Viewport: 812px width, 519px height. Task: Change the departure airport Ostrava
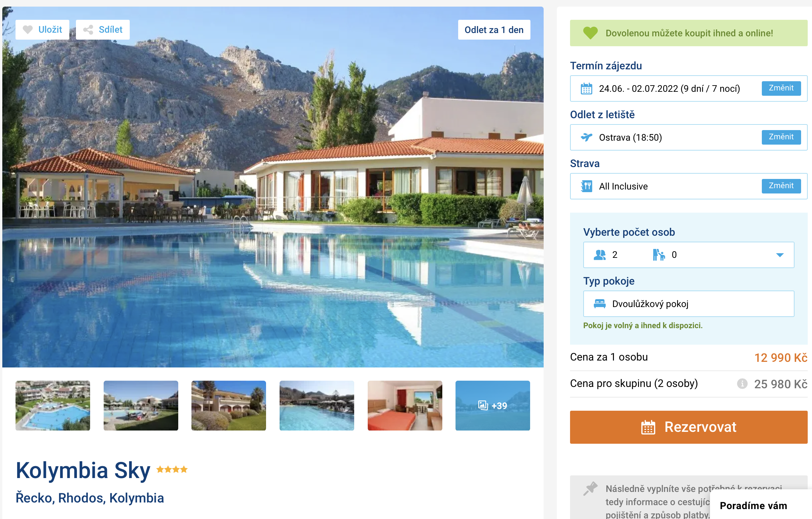781,137
